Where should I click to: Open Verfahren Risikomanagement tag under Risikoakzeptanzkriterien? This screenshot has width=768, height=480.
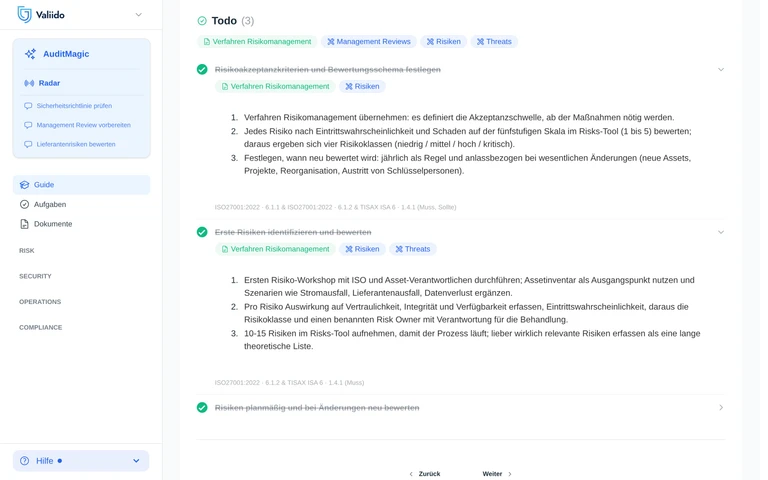point(275,86)
